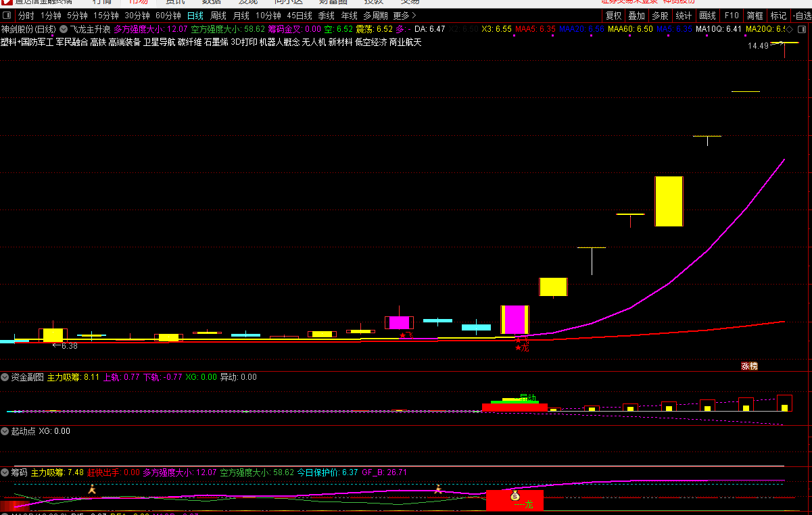
Task: Open the 多周期 view
Action: [375, 16]
